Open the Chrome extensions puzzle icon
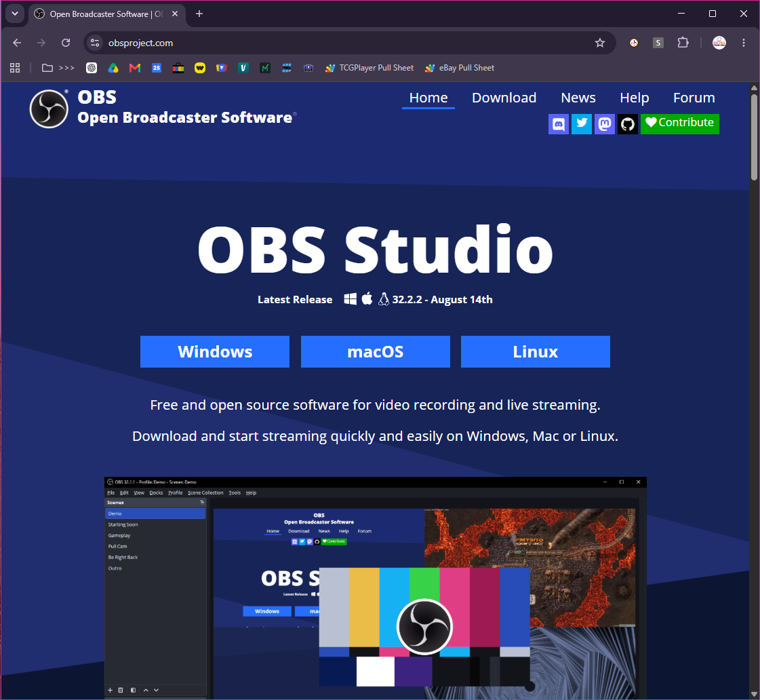 tap(683, 43)
